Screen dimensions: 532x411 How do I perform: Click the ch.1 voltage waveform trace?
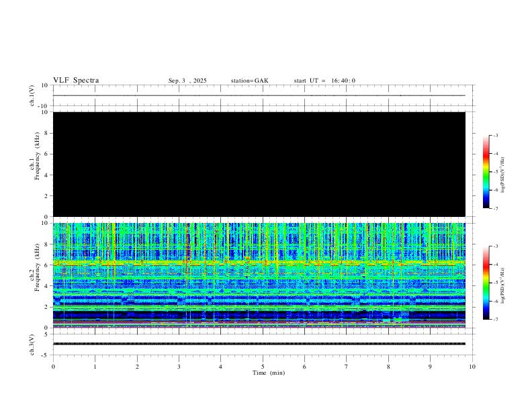pos(259,95)
